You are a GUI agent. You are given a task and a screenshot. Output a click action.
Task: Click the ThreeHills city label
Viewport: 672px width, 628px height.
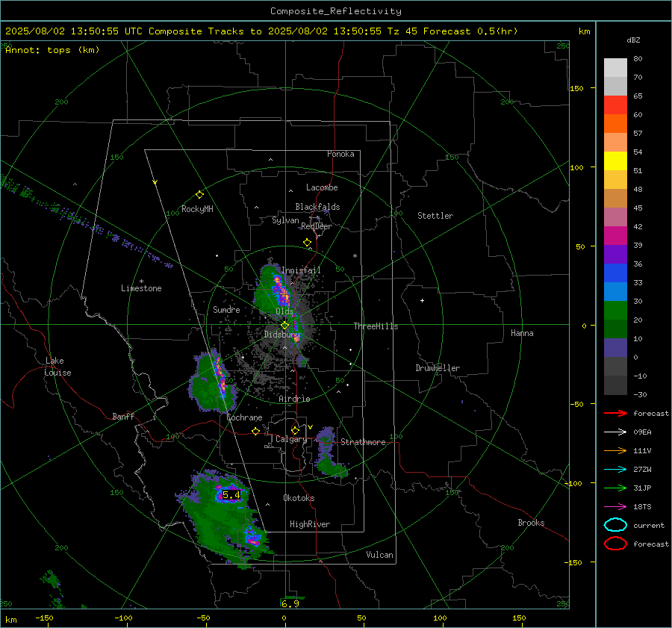[x=376, y=326]
